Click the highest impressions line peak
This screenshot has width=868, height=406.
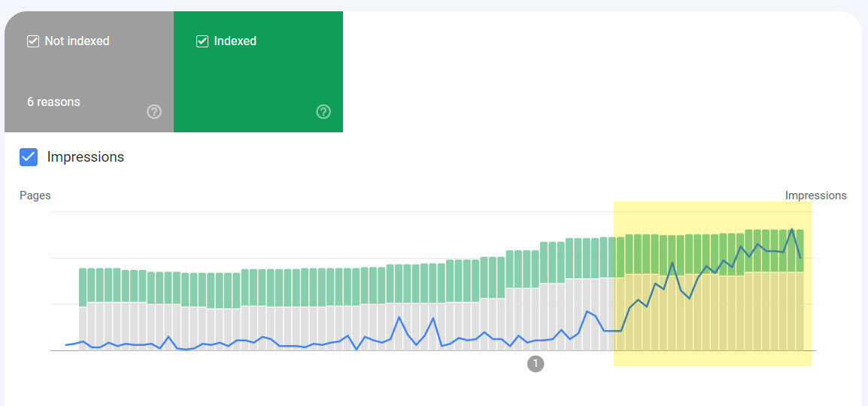(792, 229)
